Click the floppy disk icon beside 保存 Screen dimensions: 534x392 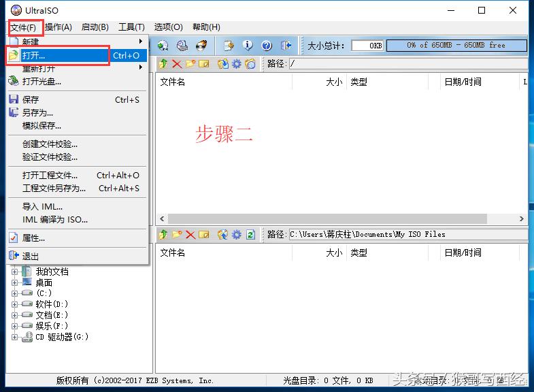click(14, 99)
